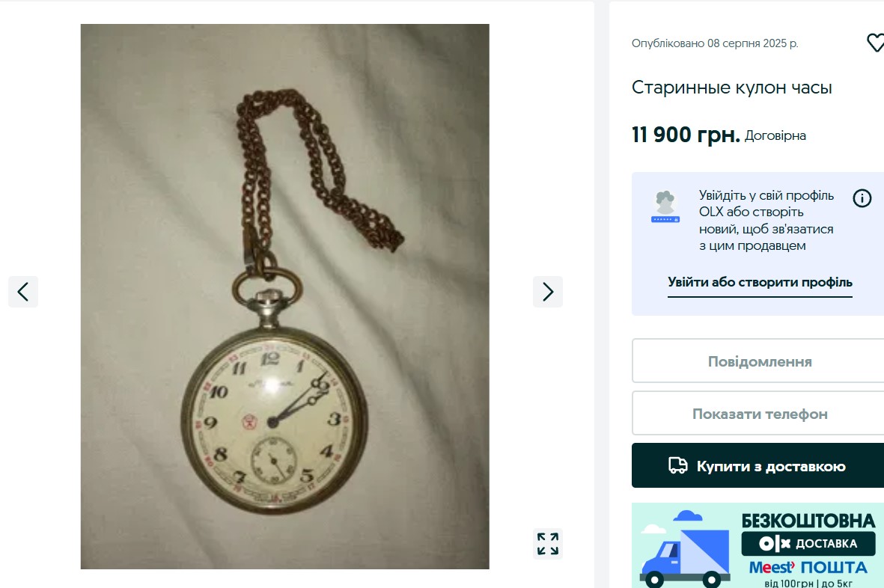Add listing to favorites with heart icon
Viewport: 884px width, 588px height.
[x=875, y=43]
